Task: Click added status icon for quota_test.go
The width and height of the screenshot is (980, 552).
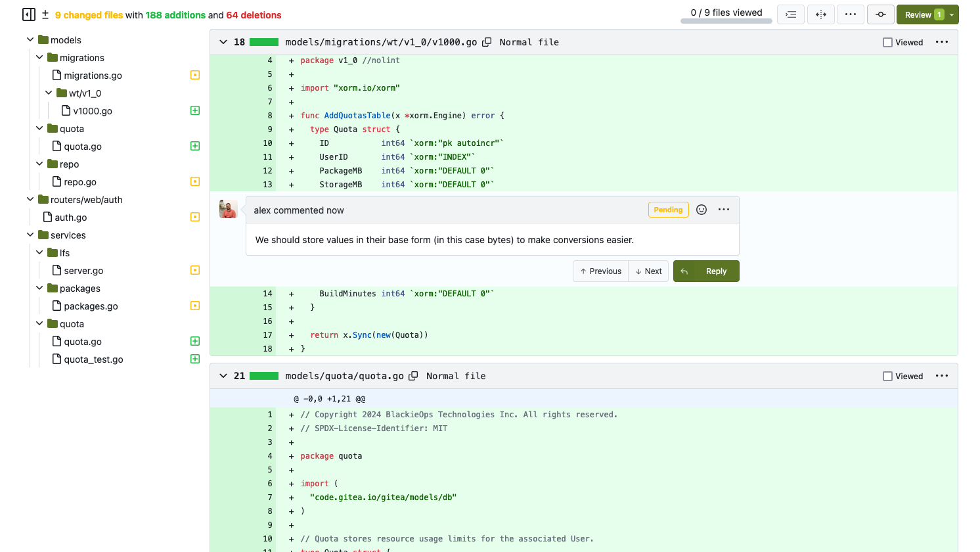Action: (195, 359)
